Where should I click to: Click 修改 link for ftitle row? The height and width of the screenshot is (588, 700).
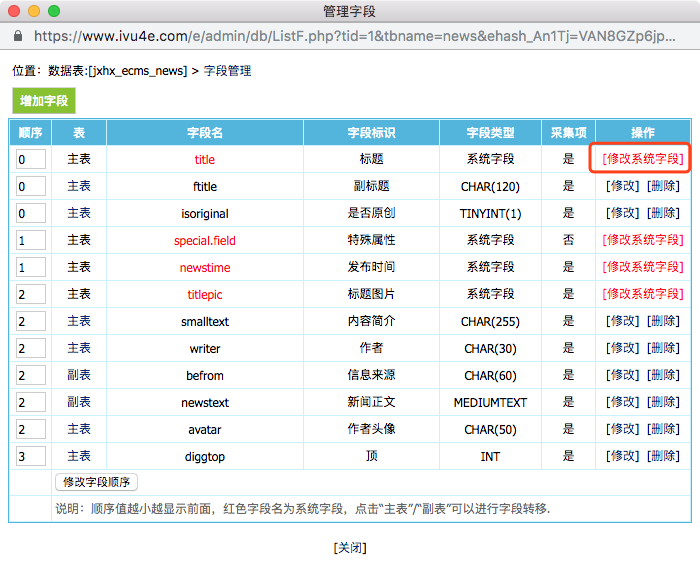(x=623, y=186)
